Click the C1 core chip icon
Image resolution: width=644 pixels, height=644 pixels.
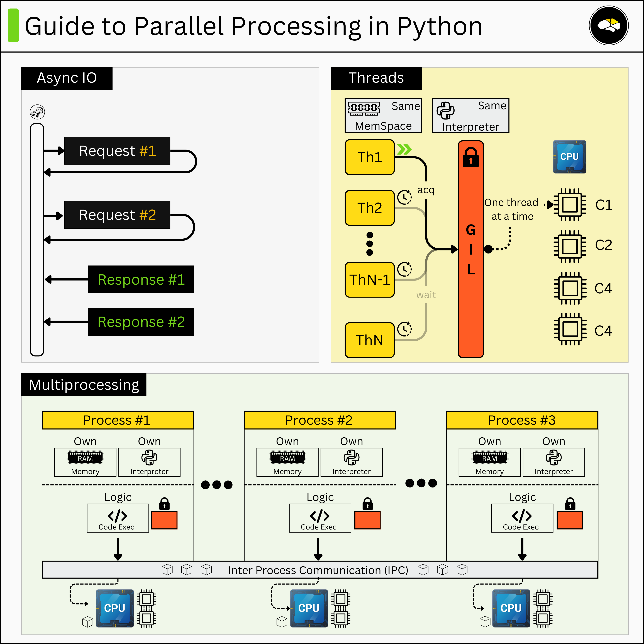tap(570, 205)
